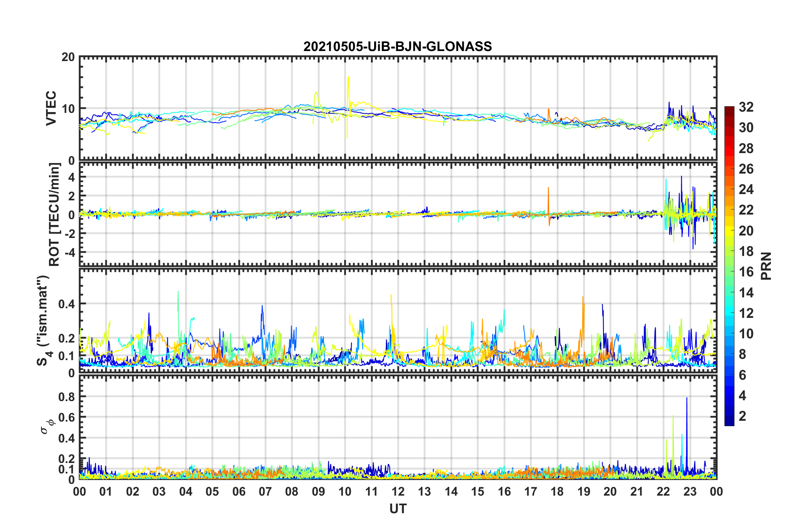Click the S4 axis tick label 0.2
796x532 pixels.
coord(67,338)
